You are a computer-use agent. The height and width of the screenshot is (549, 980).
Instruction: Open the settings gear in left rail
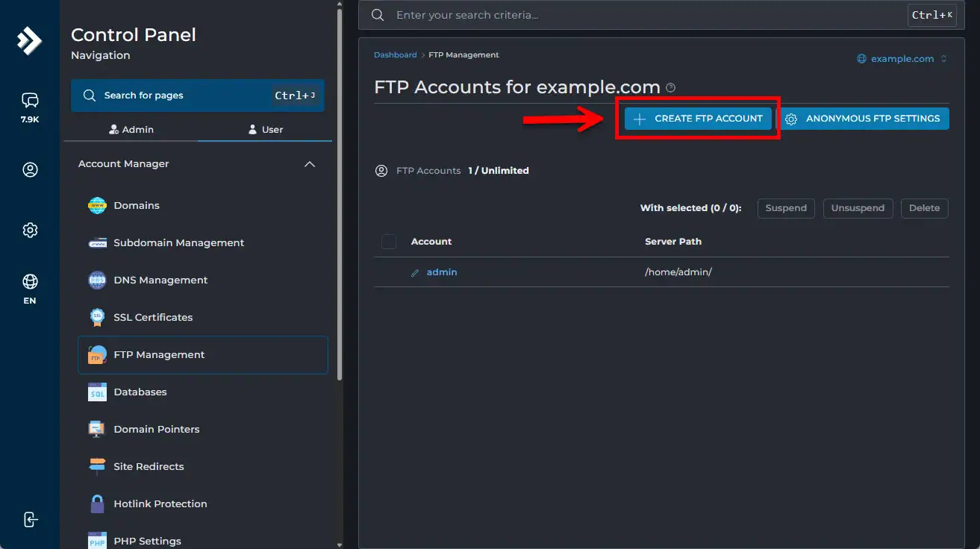point(30,230)
